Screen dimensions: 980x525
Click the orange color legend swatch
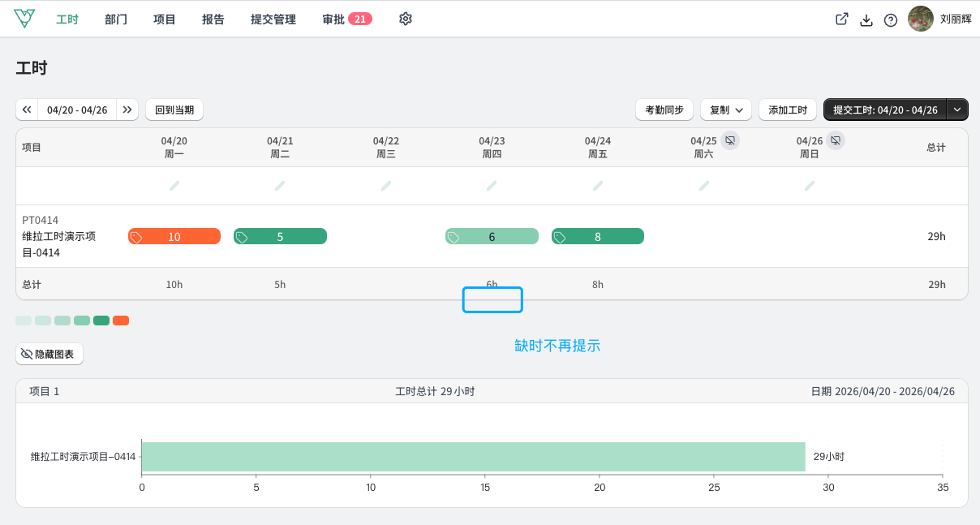(121, 321)
